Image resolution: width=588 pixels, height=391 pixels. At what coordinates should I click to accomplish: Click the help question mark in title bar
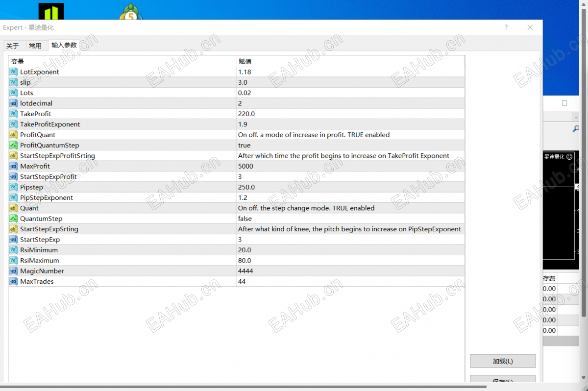tap(506, 28)
